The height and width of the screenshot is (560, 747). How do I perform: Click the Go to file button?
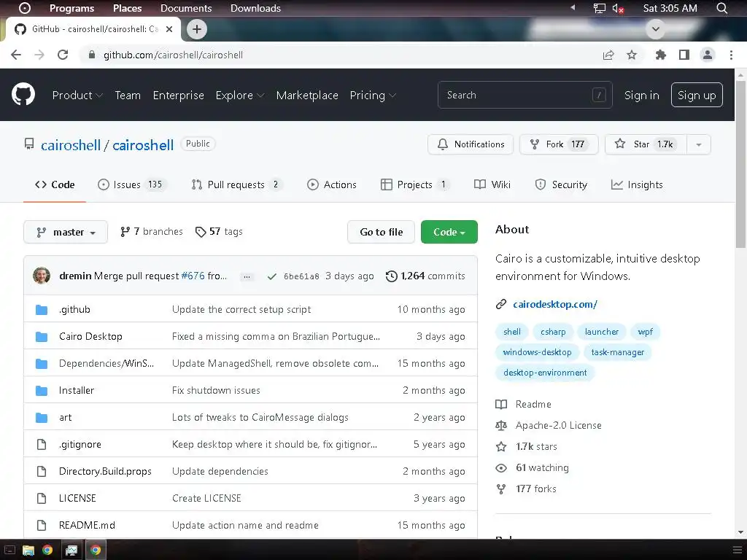(381, 232)
